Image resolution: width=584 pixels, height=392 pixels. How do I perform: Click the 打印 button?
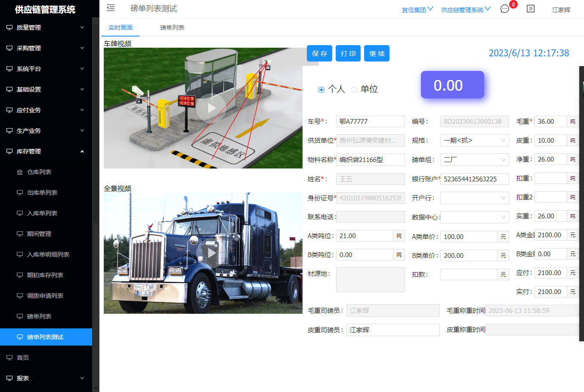coord(348,54)
